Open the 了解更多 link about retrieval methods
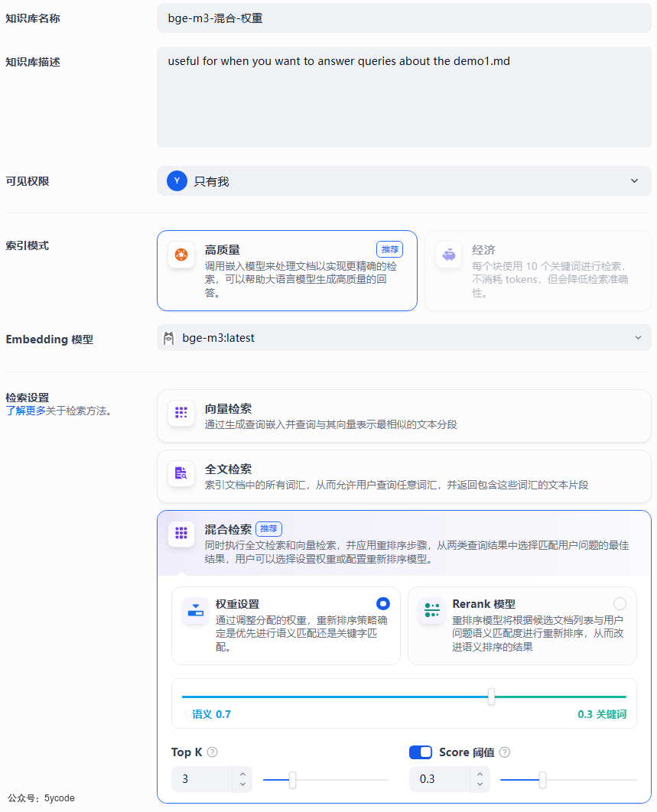The height and width of the screenshot is (812, 657). [x=24, y=410]
